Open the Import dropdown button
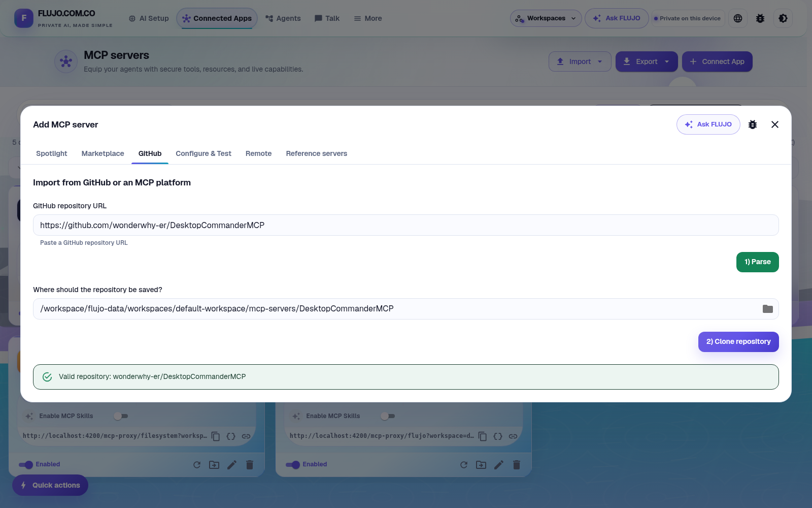 [580, 61]
